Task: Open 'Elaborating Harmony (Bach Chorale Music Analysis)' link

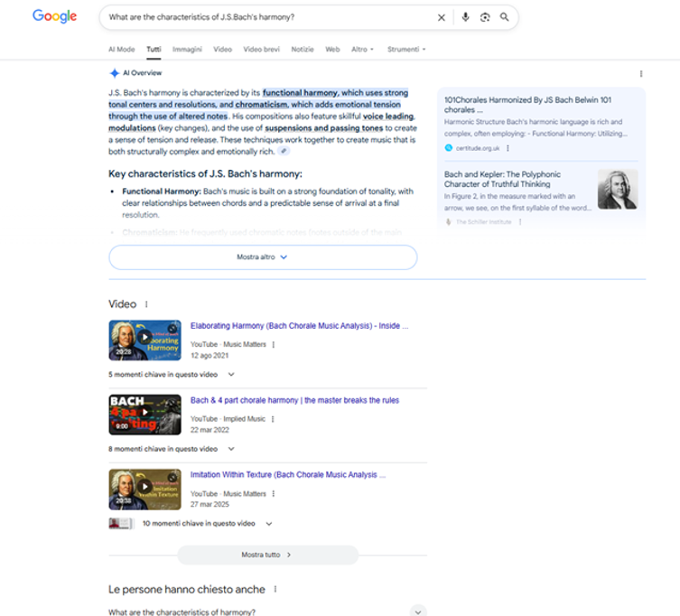Action: pos(299,326)
